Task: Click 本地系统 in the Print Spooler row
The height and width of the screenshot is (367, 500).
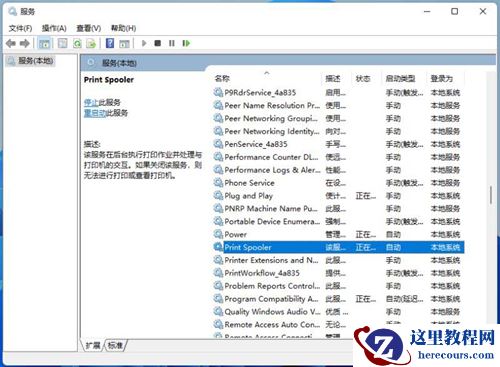Action: [x=445, y=247]
